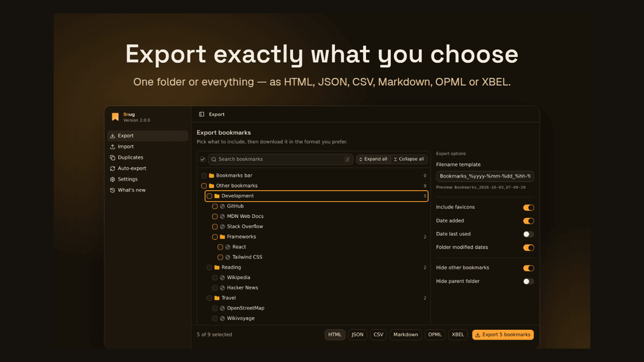Click the globe icon beside Hacker News

222,288
